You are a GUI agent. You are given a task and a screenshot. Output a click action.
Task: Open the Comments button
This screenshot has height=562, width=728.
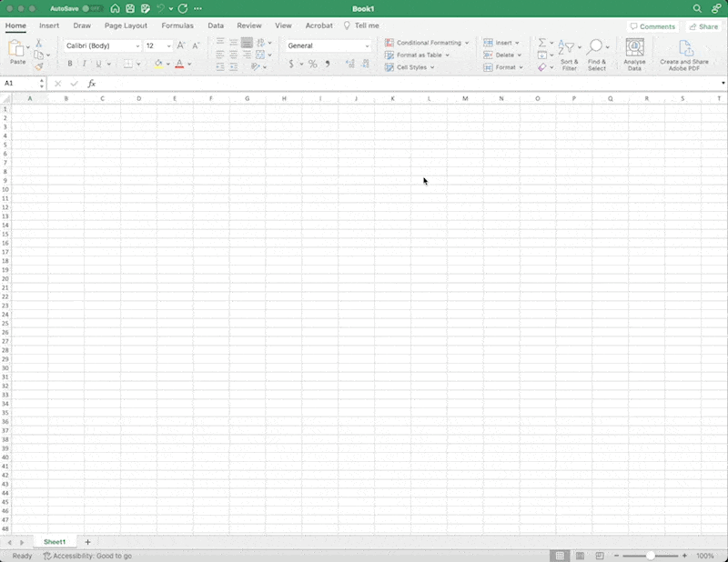point(652,26)
